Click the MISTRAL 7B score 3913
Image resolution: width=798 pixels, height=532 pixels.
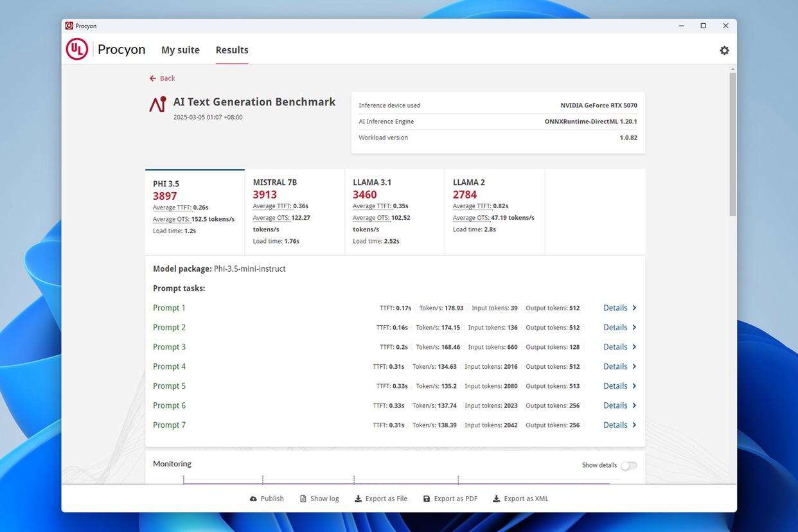point(265,195)
